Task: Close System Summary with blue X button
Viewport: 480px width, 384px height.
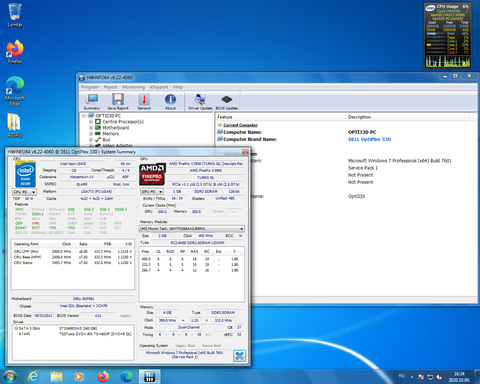Action: tap(239, 356)
